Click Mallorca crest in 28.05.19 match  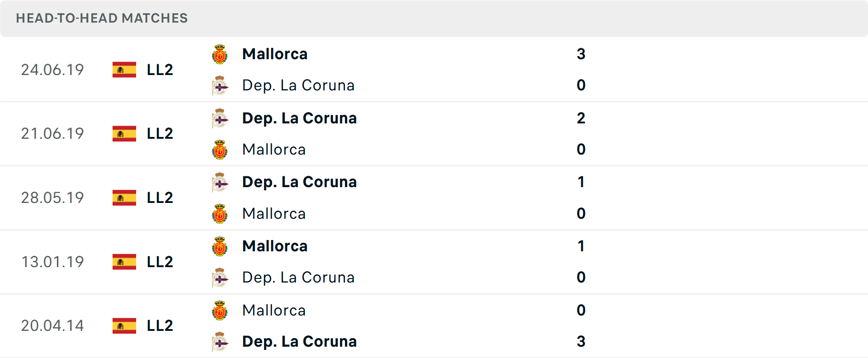[x=220, y=214]
